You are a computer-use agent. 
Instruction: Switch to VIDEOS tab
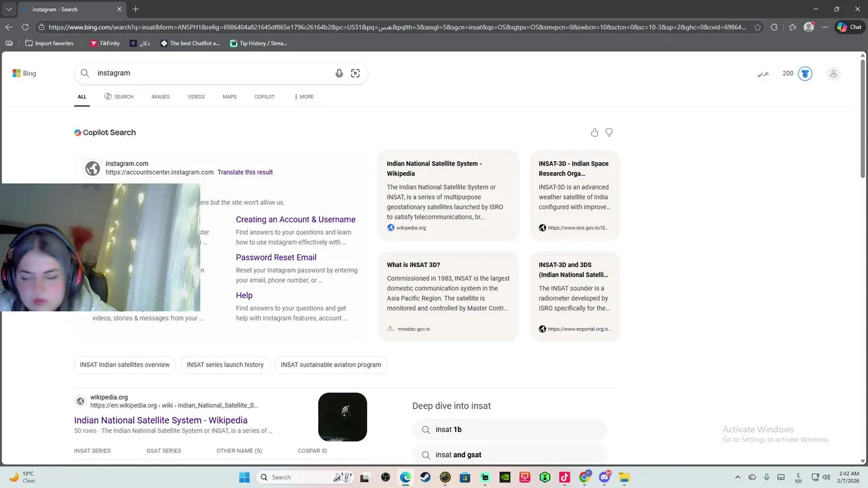click(x=196, y=97)
